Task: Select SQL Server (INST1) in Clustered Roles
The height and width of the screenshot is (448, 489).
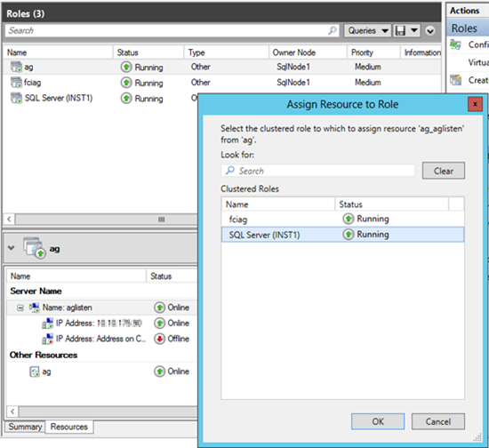Action: click(x=342, y=235)
